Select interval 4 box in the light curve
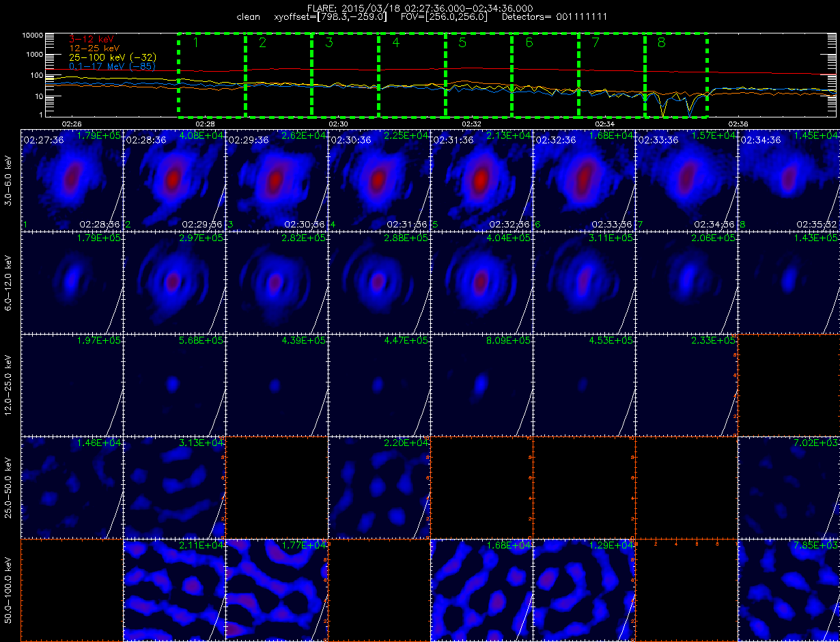 [x=412, y=74]
